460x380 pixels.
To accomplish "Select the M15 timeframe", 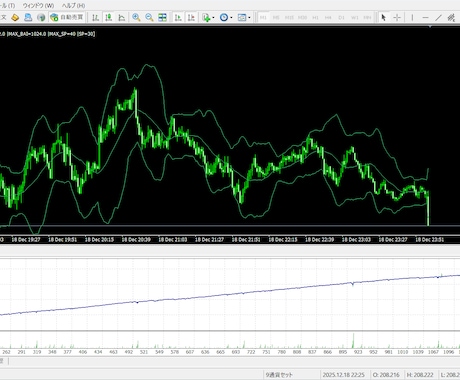I will click(289, 17).
